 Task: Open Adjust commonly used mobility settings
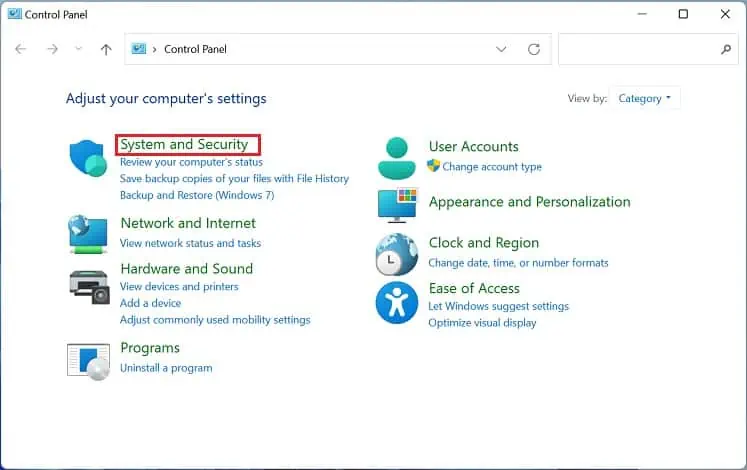(215, 320)
